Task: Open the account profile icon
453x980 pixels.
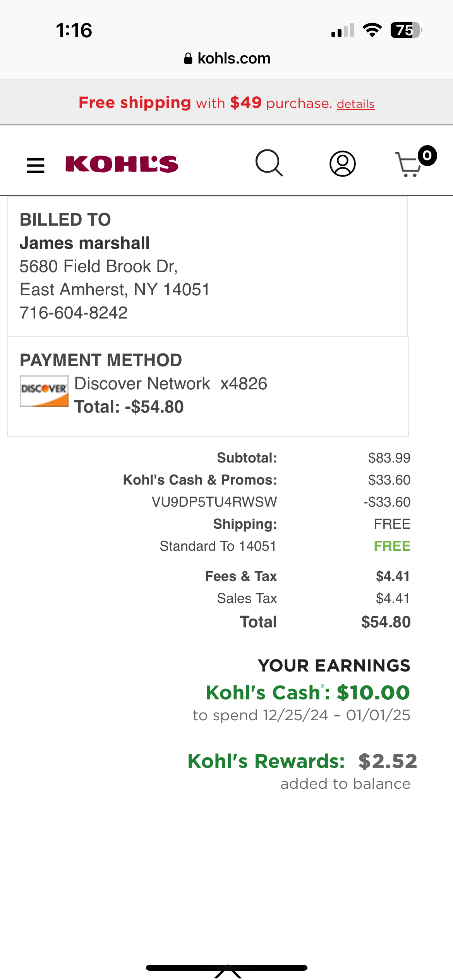Action: click(342, 164)
